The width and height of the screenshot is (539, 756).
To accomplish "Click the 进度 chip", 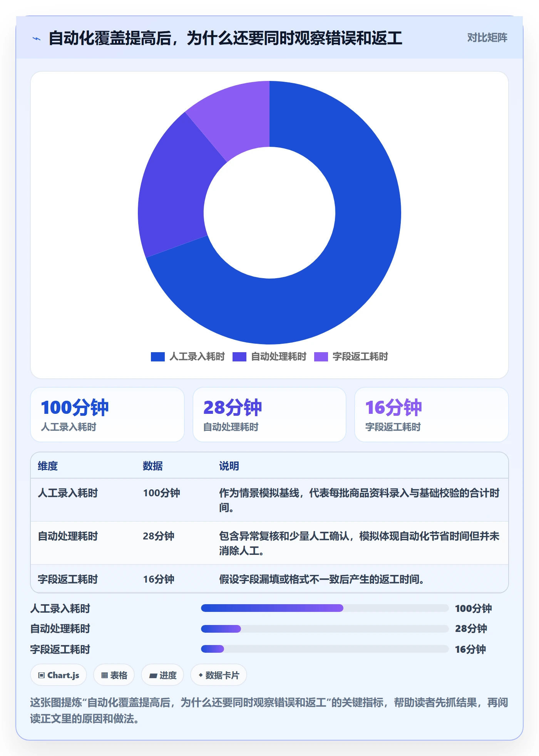I will click(162, 675).
